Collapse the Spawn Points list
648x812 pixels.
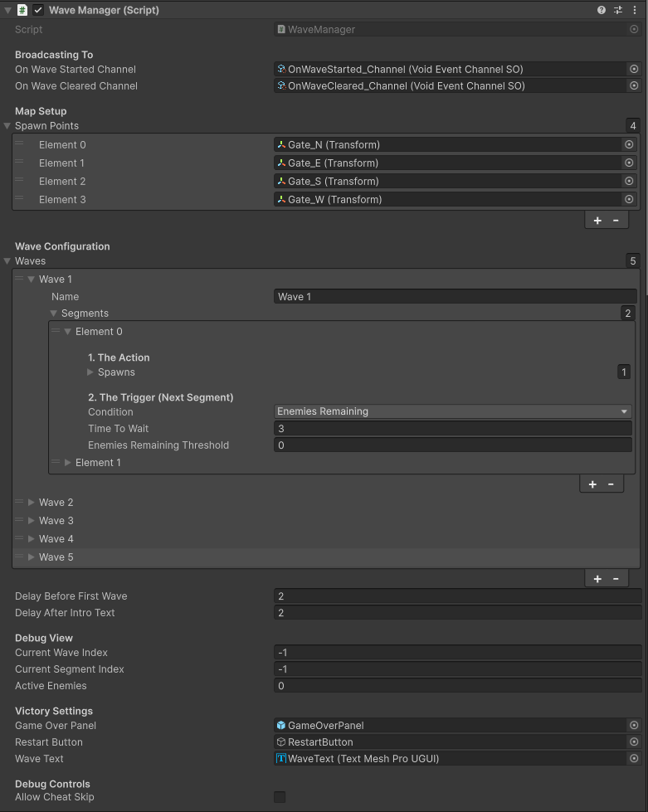coord(7,126)
